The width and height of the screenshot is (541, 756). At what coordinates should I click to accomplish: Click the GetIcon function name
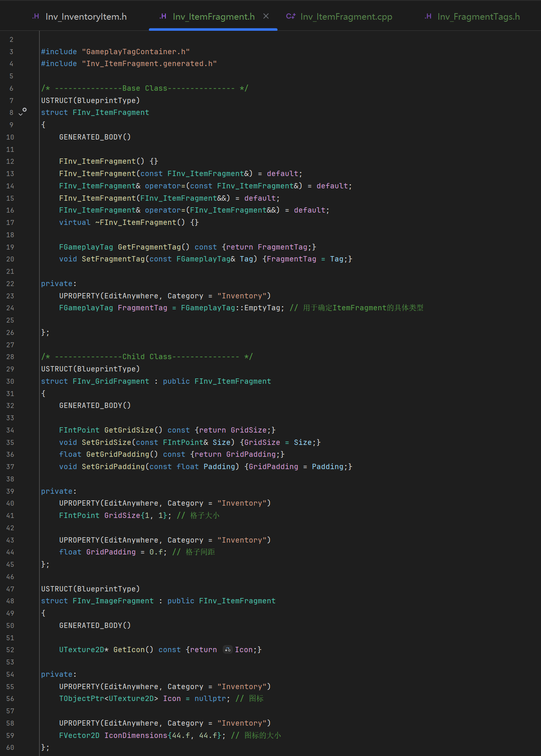point(129,650)
